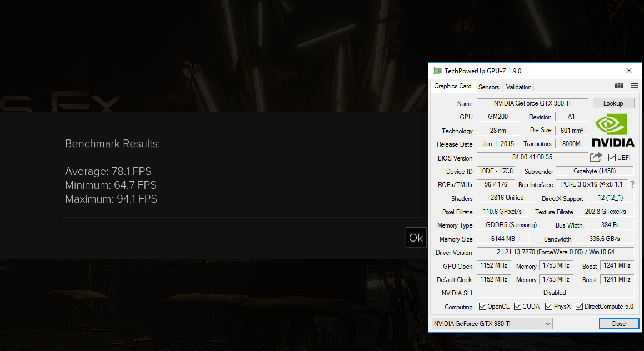Close GPU-Z via title bar X
644x351 pixels.
629,71
